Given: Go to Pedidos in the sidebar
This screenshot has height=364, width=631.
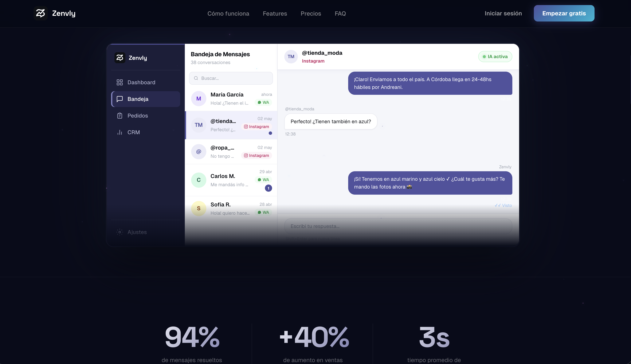Looking at the screenshot, I should (146, 115).
